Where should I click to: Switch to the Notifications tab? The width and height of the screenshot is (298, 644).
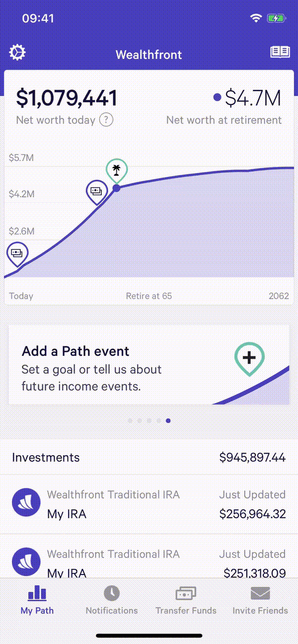(112, 600)
